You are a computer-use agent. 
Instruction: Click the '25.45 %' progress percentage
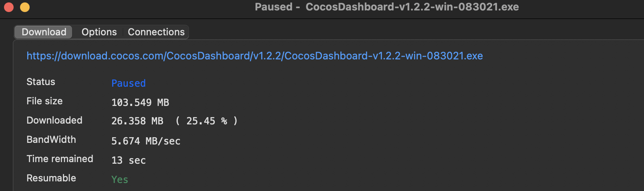point(207,121)
